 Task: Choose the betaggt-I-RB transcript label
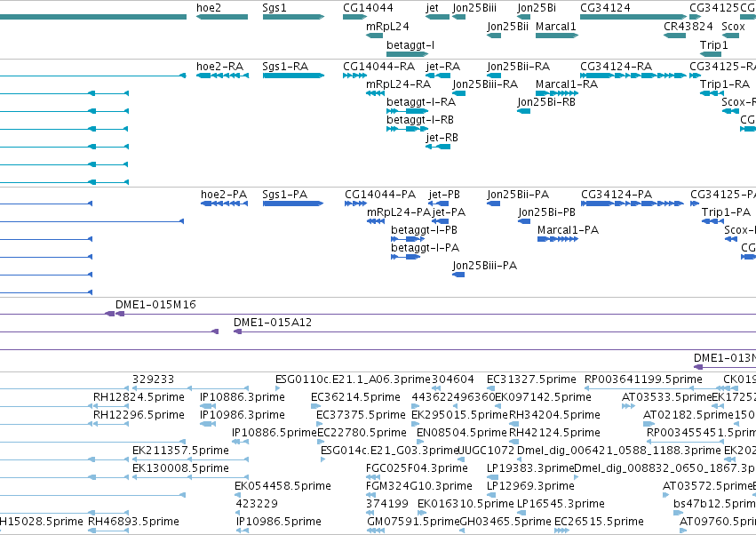point(420,120)
